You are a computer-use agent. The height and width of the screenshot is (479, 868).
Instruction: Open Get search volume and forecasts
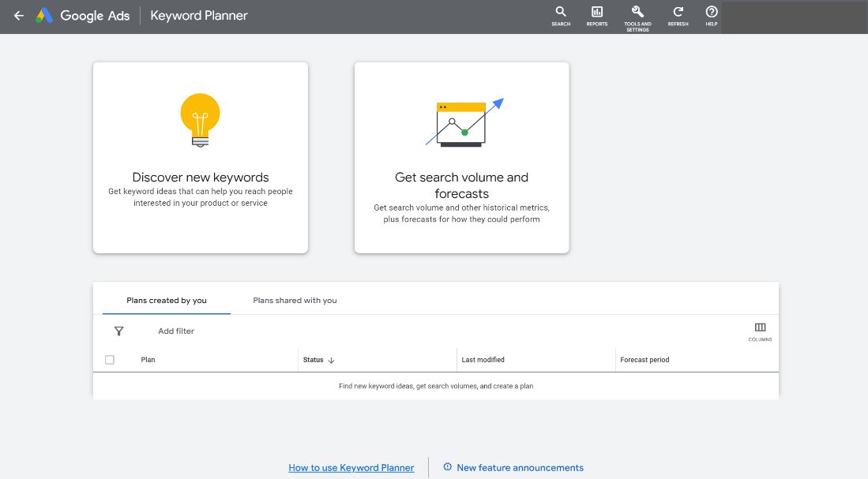(x=461, y=157)
